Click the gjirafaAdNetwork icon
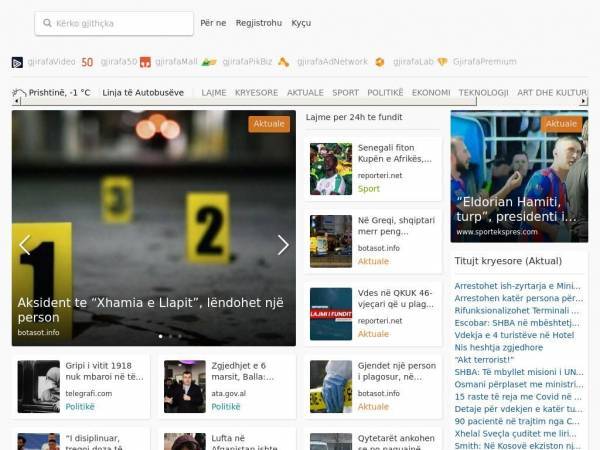 (284, 62)
